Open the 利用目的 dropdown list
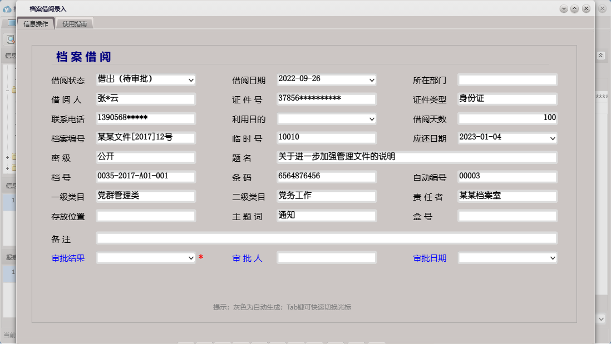611x364 pixels. (371, 118)
